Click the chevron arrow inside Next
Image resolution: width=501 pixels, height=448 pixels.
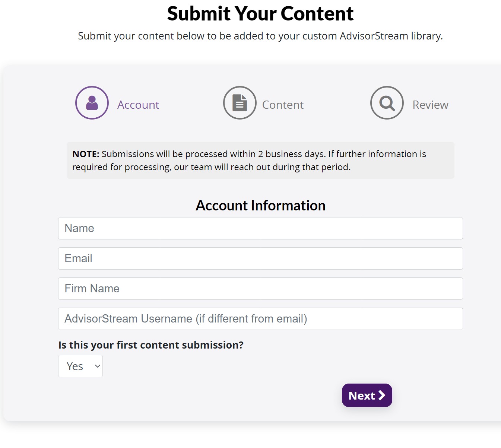382,395
